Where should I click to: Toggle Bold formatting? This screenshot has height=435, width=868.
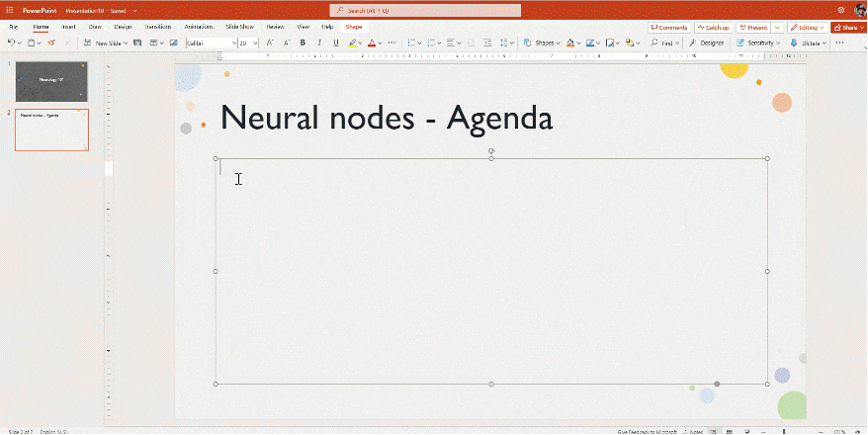(x=303, y=43)
